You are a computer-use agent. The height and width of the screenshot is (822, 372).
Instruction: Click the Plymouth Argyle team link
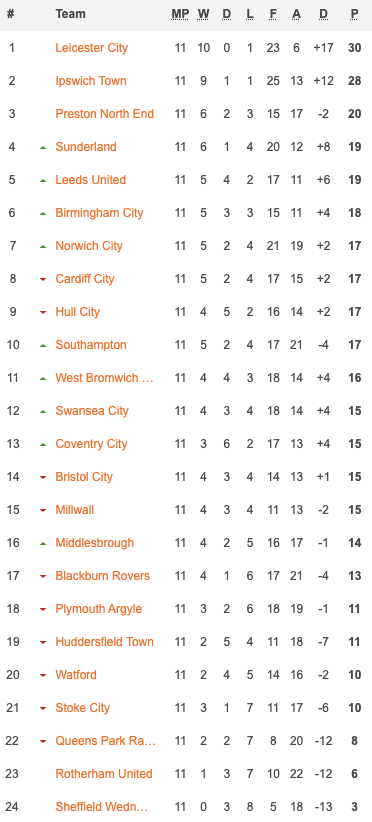(99, 609)
